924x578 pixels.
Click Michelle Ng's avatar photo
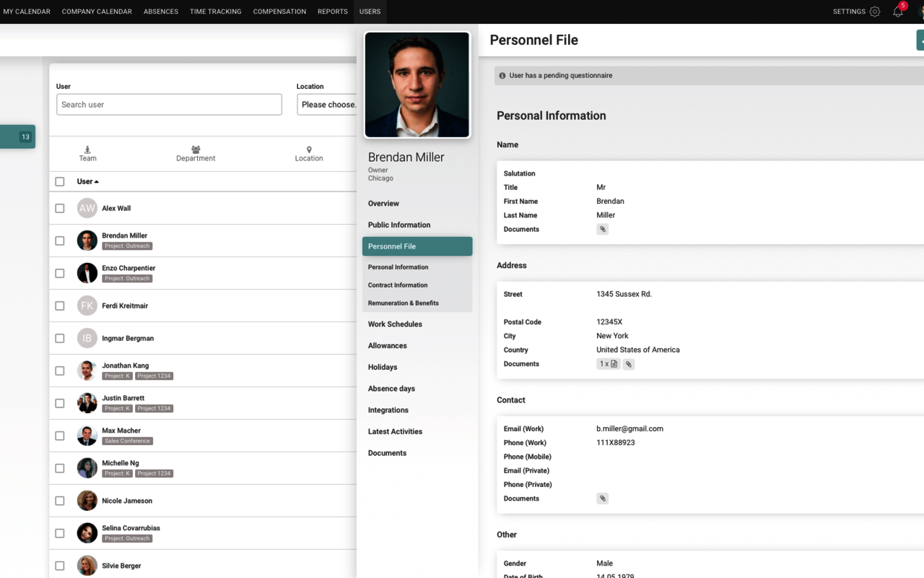coord(87,468)
